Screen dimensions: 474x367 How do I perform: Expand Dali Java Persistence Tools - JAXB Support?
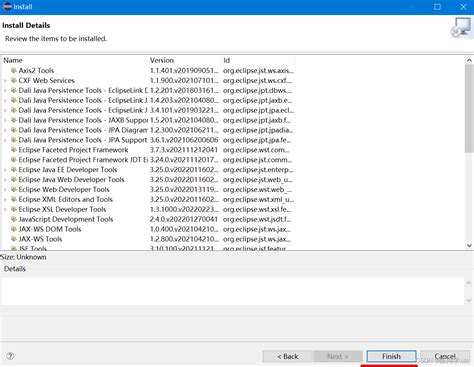[5, 120]
